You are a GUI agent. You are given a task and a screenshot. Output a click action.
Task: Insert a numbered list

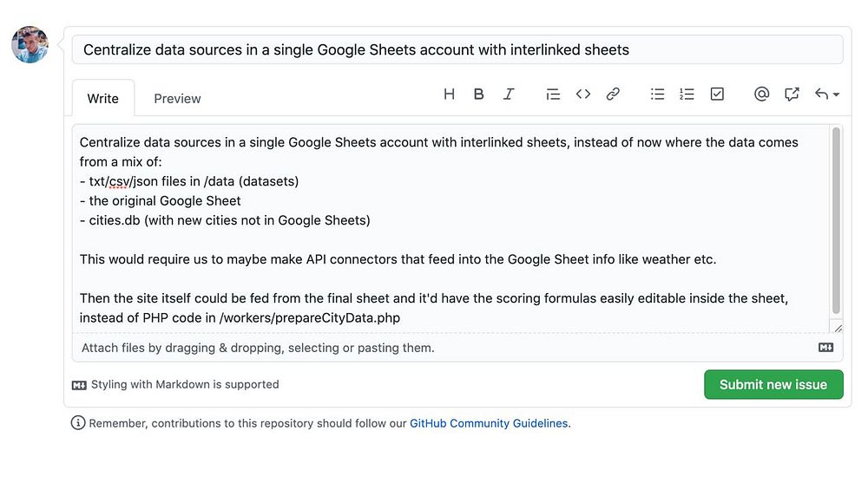(x=687, y=95)
